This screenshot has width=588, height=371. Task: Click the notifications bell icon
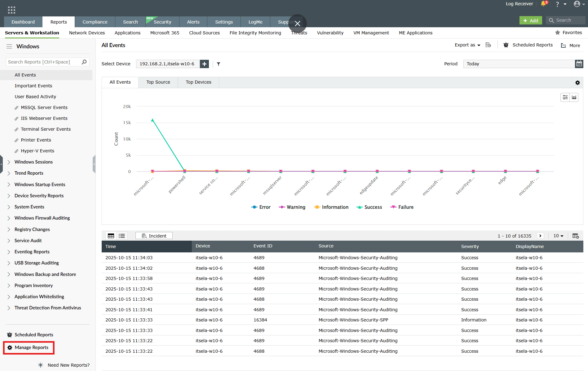coord(544,4)
